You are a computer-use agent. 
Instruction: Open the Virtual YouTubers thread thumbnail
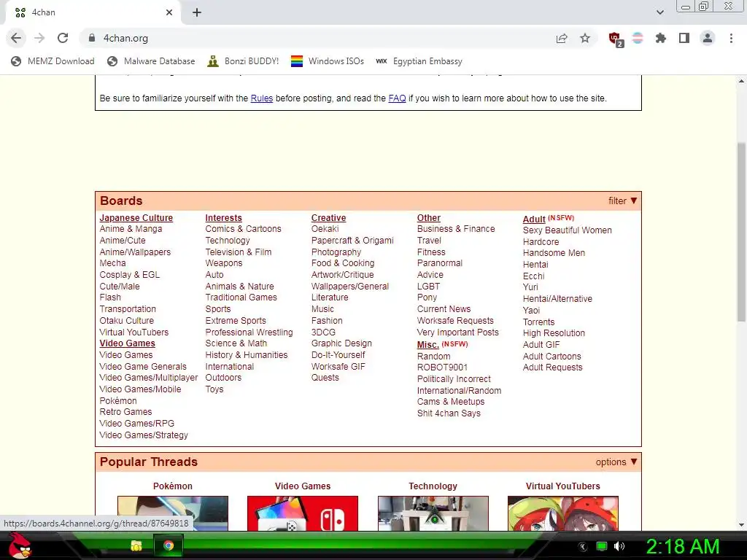click(563, 513)
